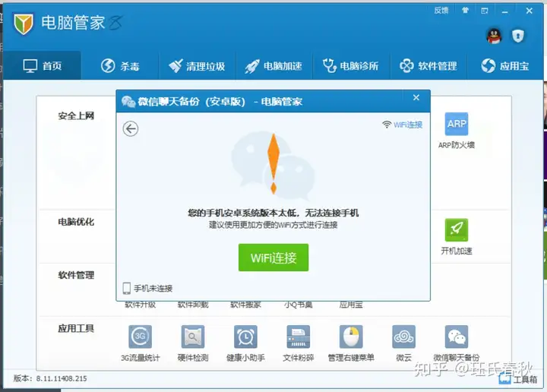The height and width of the screenshot is (392, 547).
Task: Click the 反馈 feedback link
Action: click(x=441, y=11)
